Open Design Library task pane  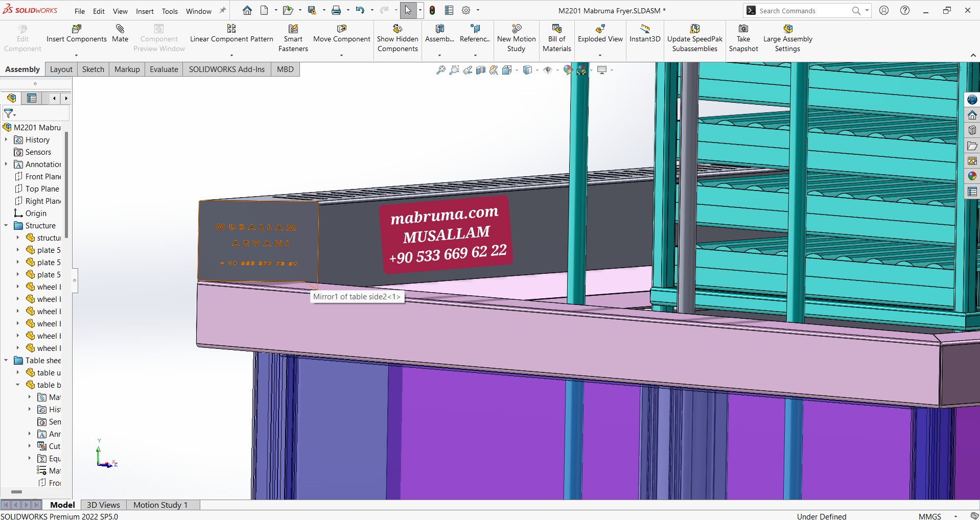point(972,130)
